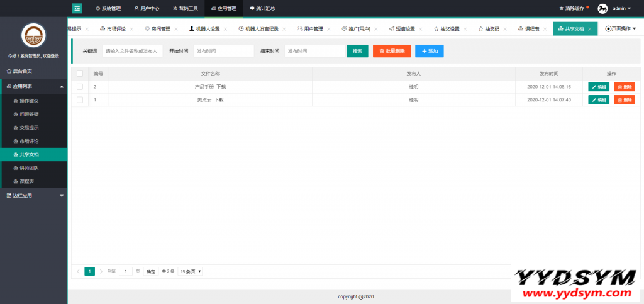Check the checkbox for row number 1
The height and width of the screenshot is (304, 644).
[79, 99]
